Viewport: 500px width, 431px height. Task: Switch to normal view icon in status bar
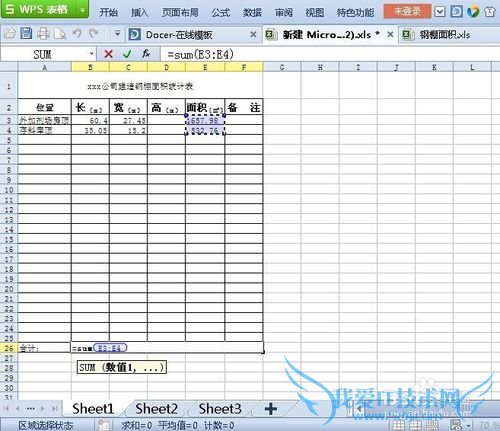398,425
